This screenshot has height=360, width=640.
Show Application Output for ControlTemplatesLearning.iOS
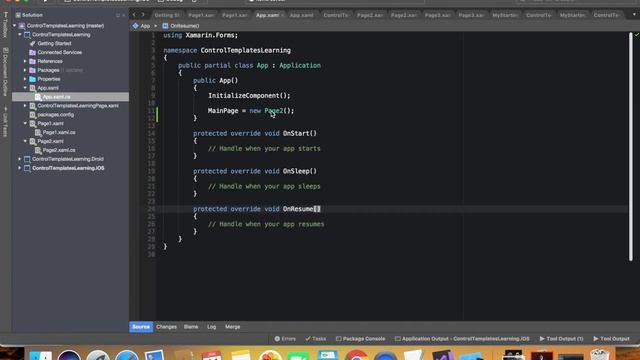(462, 339)
